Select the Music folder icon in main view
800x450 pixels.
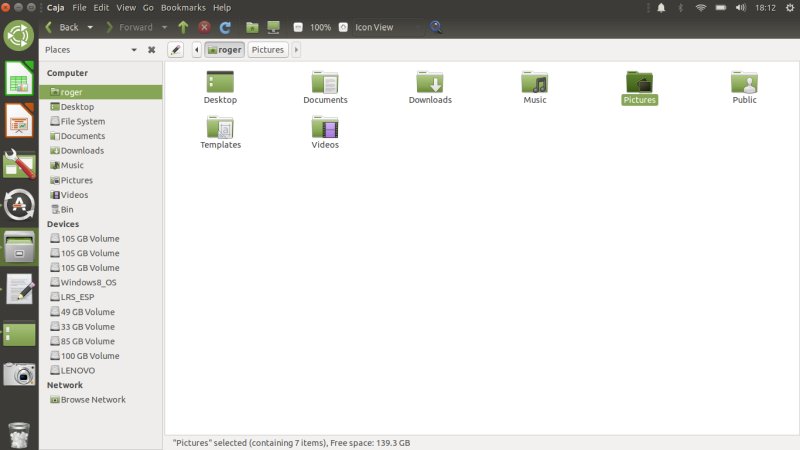pos(535,87)
